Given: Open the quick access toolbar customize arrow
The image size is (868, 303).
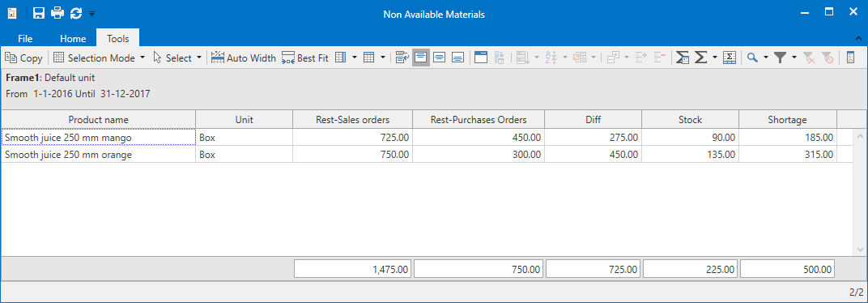Looking at the screenshot, I should click(x=91, y=13).
